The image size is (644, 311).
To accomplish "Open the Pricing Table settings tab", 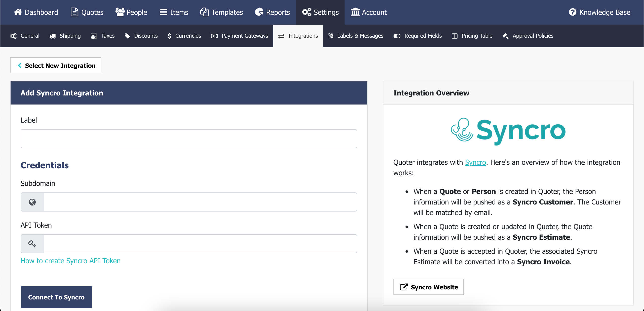I will [472, 36].
